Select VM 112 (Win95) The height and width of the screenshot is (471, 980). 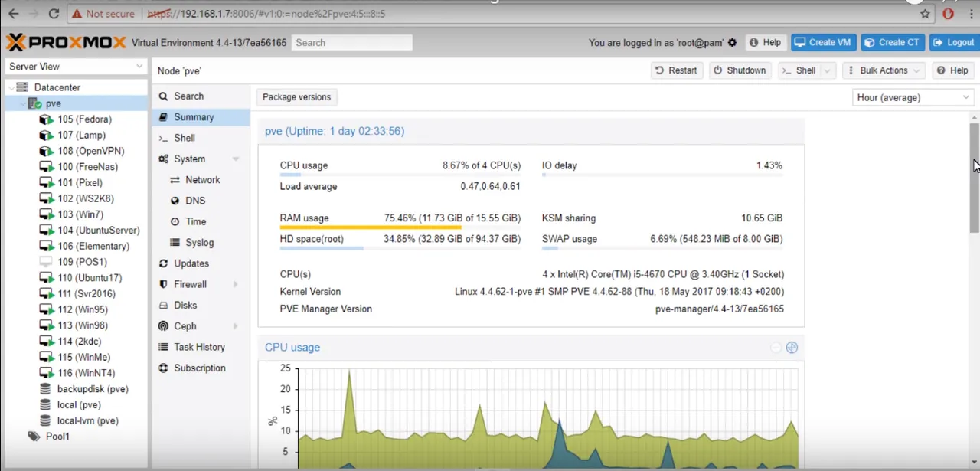pos(83,309)
